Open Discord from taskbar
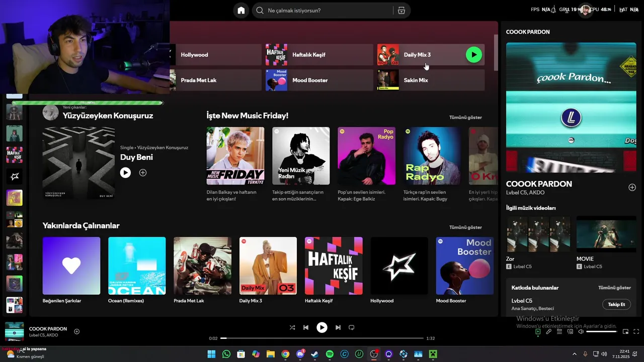This screenshot has height=362, width=644. click(300, 354)
